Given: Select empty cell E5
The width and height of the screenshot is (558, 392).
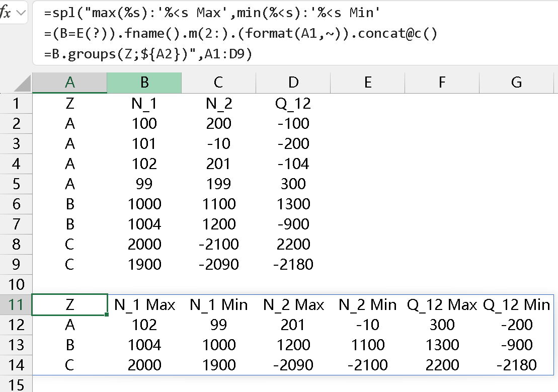Looking at the screenshot, I should pos(368,184).
